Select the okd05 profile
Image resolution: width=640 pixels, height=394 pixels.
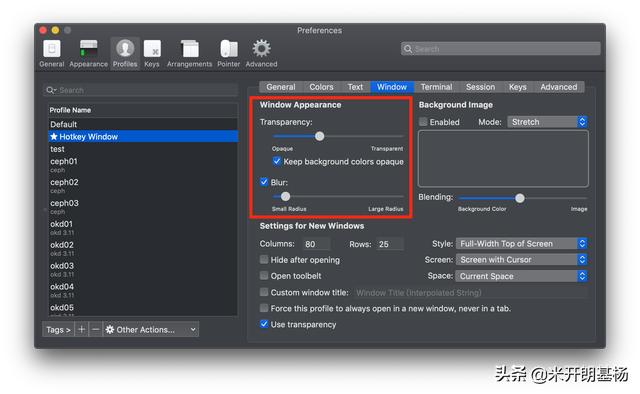click(x=143, y=309)
